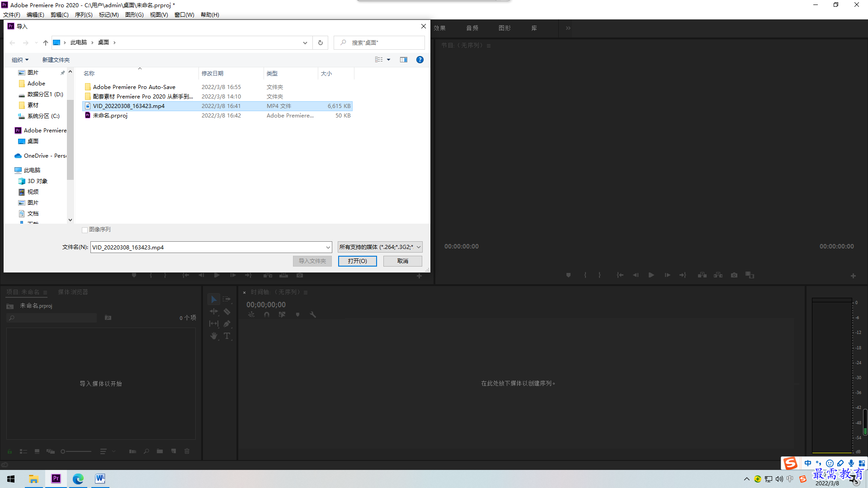
Task: Click Find icon in project panel
Action: coord(146,451)
